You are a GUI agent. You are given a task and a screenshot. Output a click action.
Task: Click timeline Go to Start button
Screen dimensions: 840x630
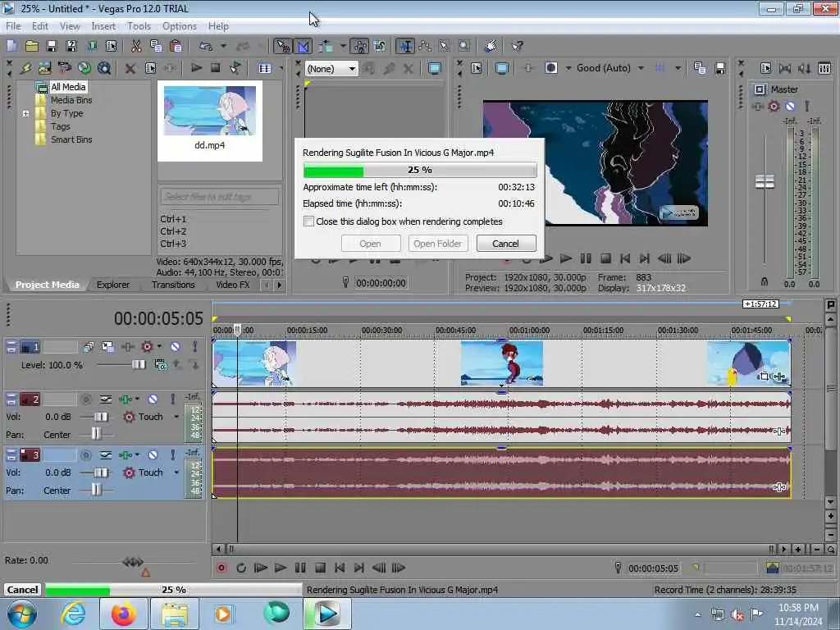(339, 568)
